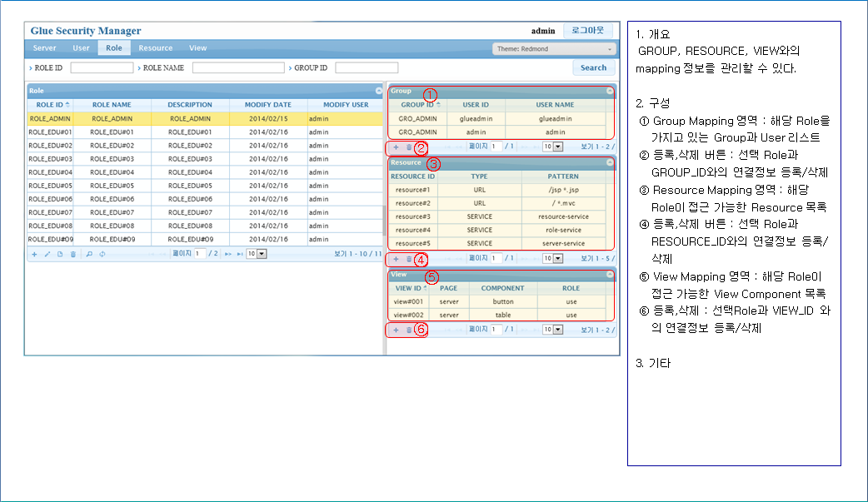Collapse the Resource panel
868x502 pixels.
609,162
